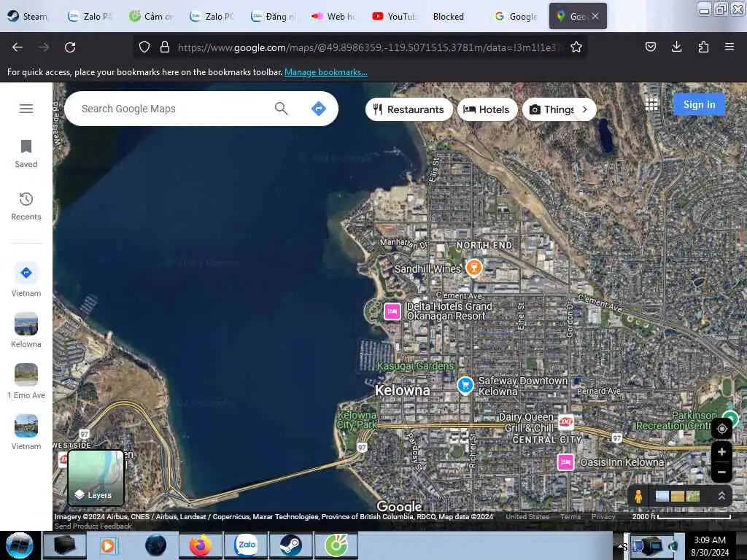Click the Hotels category chip

coord(487,109)
